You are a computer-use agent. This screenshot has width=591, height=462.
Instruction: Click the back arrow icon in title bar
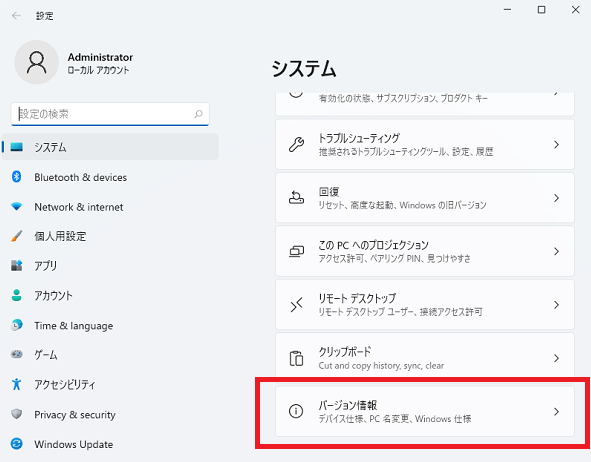pos(16,15)
